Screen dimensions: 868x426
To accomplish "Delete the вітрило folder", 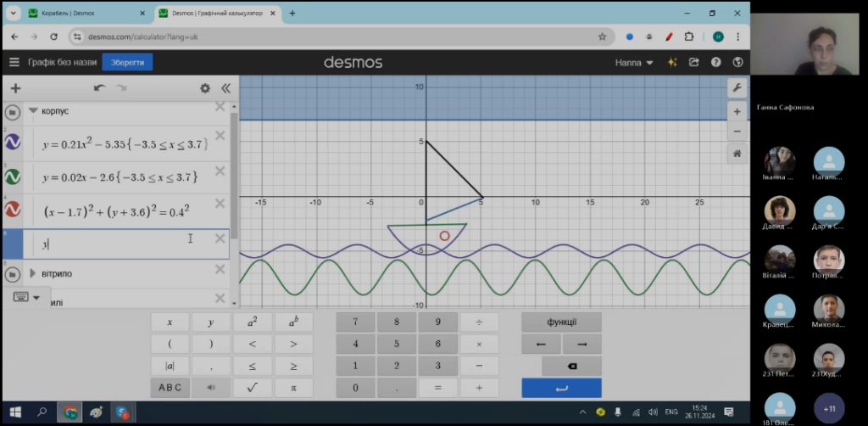I will (x=220, y=269).
